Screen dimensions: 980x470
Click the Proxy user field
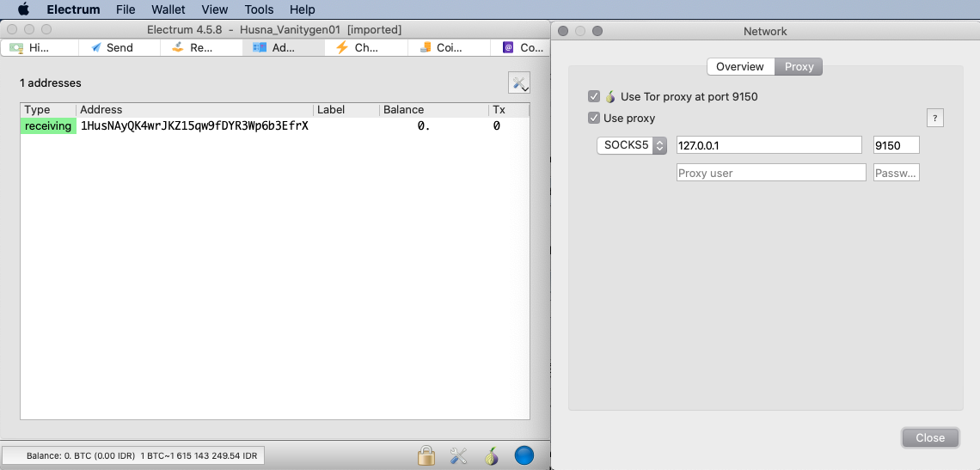[x=771, y=173]
